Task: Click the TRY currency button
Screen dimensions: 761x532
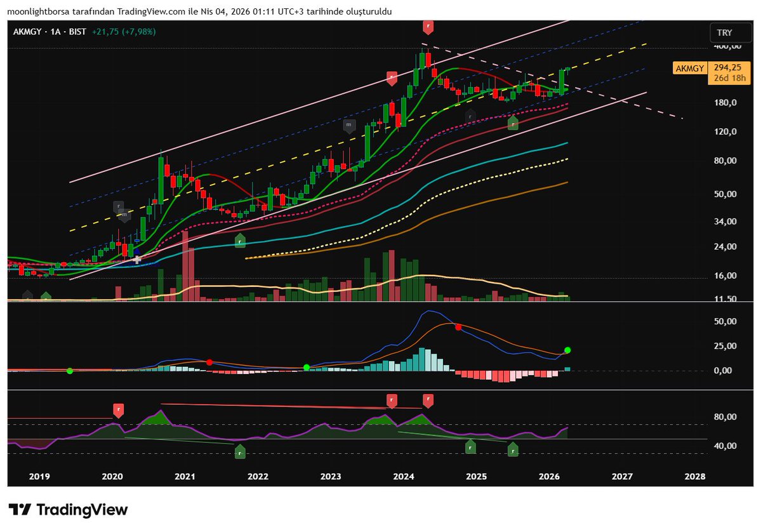Action: [731, 32]
